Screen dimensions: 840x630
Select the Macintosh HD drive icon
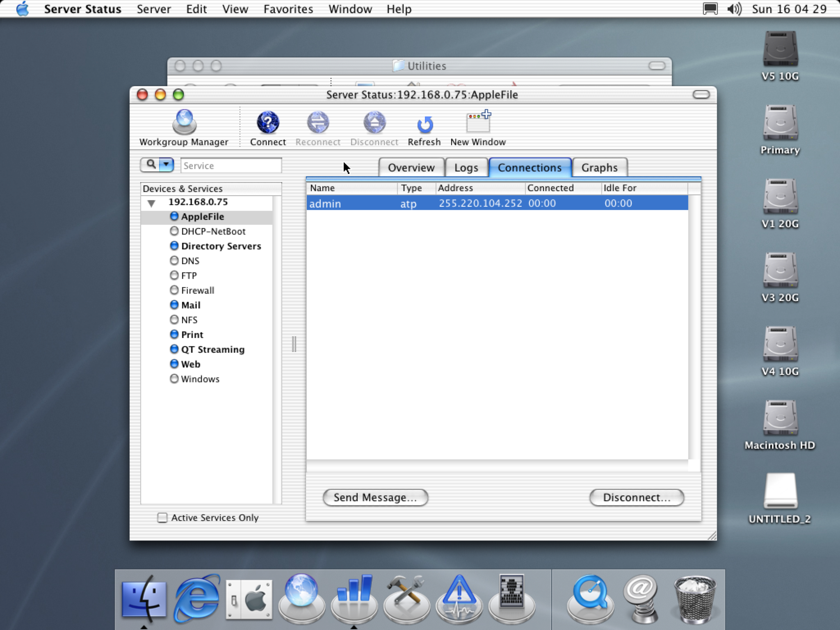pos(780,418)
